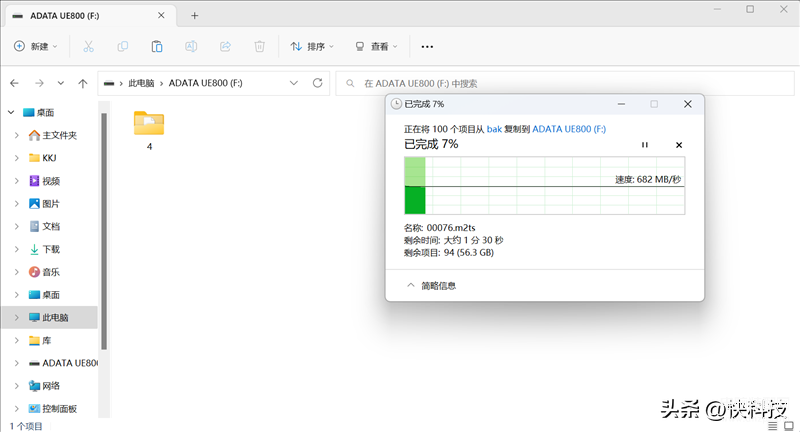Refresh the current folder view
The height and width of the screenshot is (432, 800).
[317, 83]
